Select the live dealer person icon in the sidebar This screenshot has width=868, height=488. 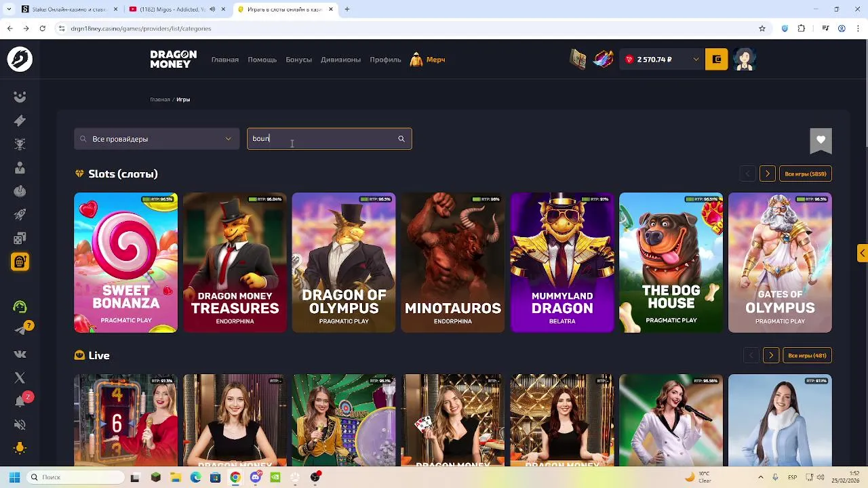click(x=20, y=167)
